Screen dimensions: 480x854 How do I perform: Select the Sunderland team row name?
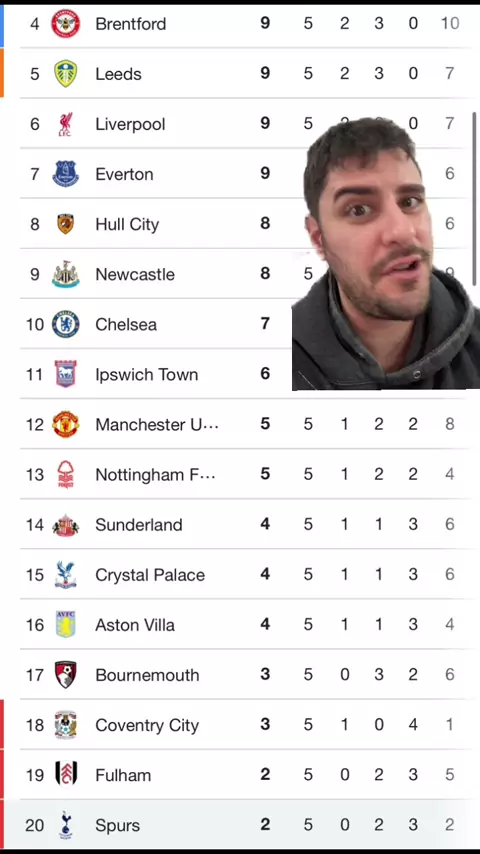pos(138,524)
